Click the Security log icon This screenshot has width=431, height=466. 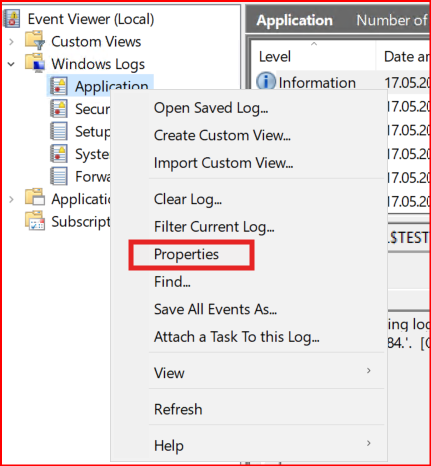pyautogui.click(x=59, y=109)
